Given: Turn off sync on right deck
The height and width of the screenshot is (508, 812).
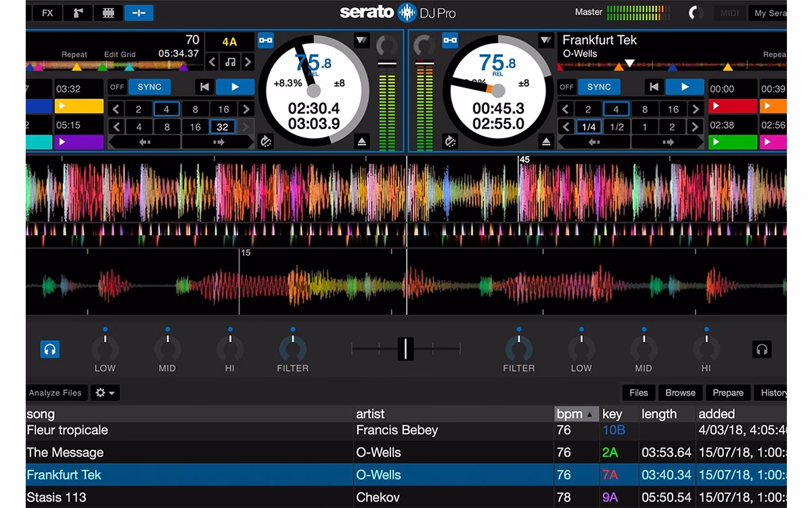Looking at the screenshot, I should coord(599,87).
